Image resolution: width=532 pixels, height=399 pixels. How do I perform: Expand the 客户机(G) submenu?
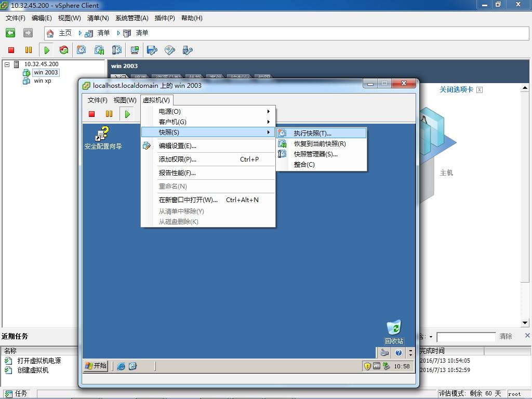208,122
